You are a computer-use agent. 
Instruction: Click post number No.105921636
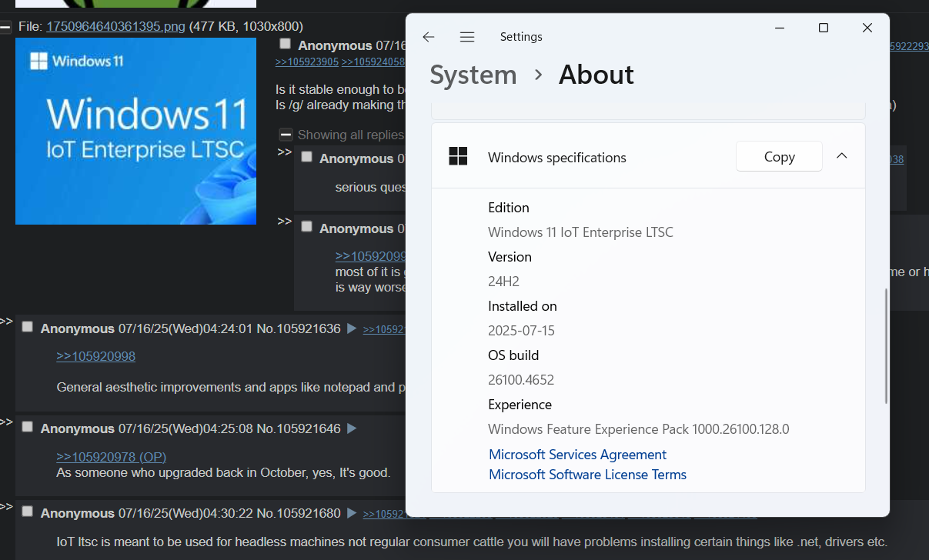pos(299,328)
